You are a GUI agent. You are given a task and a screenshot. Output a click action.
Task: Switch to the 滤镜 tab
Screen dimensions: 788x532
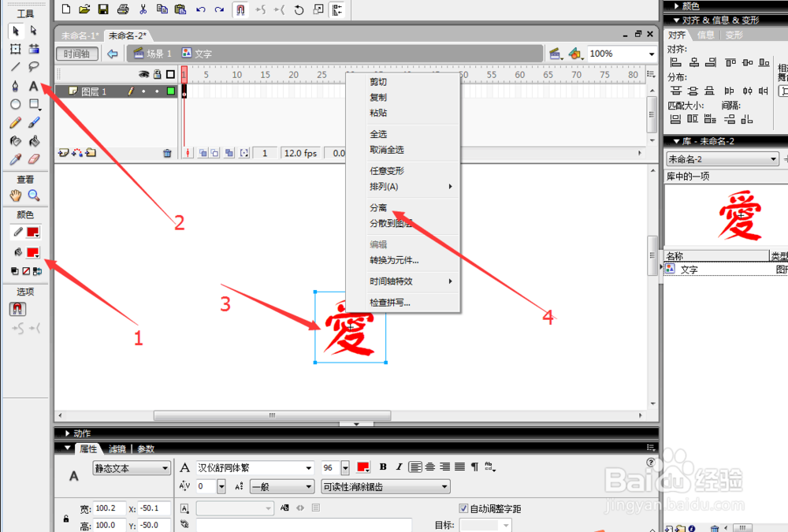(x=116, y=449)
